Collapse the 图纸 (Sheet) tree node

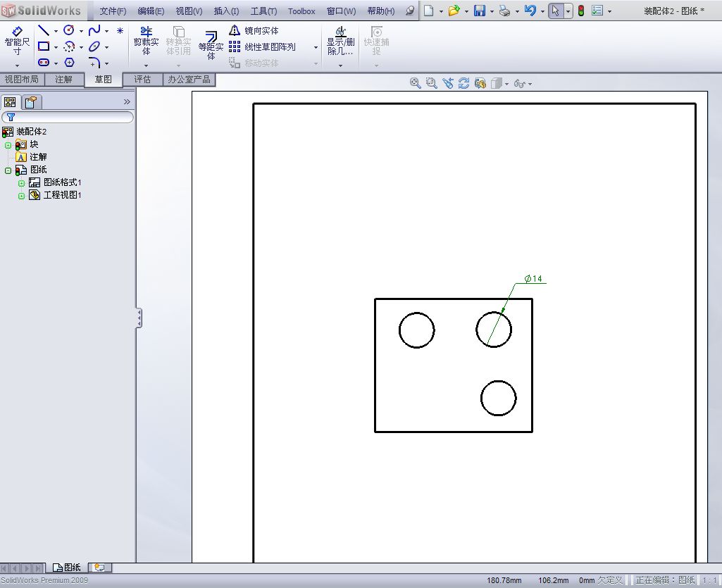point(8,170)
